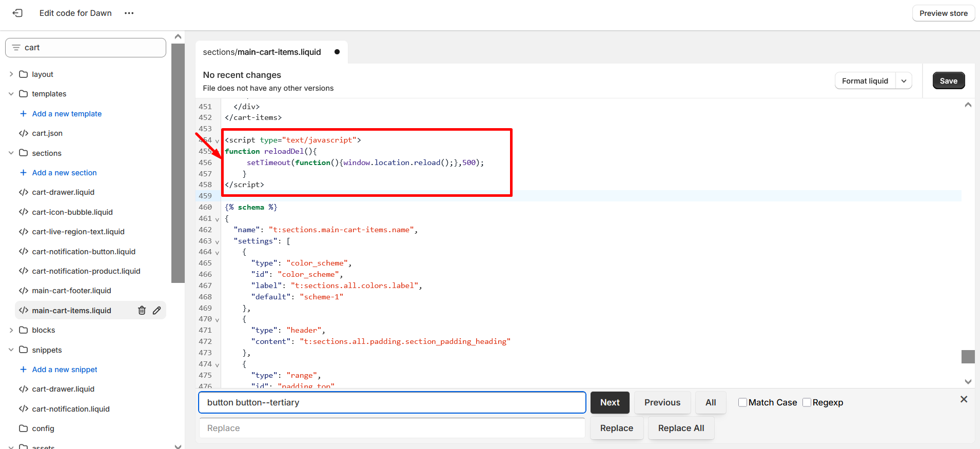The image size is (980, 449).
Task: Rename main-cart-items.liquid with pencil icon
Action: [157, 310]
